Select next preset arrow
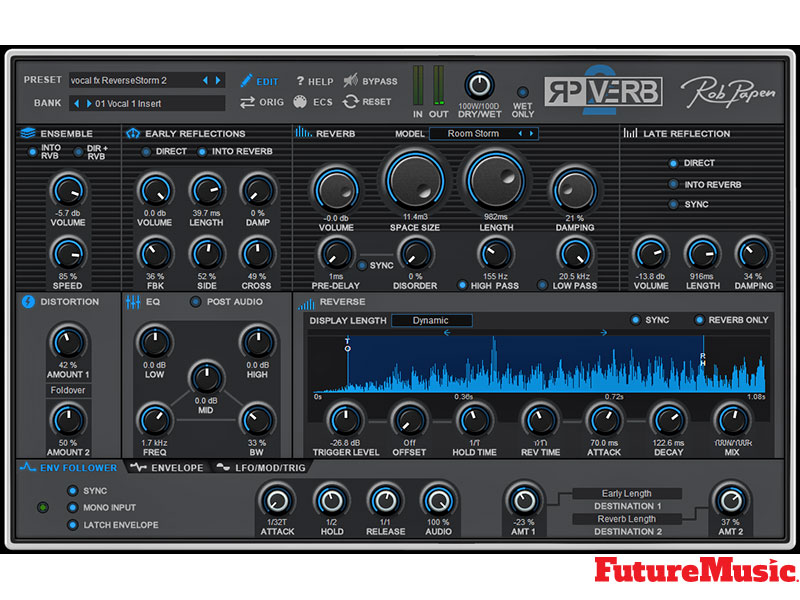 coord(218,80)
